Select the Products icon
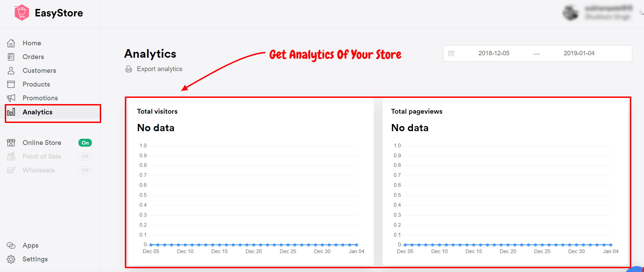 click(11, 84)
